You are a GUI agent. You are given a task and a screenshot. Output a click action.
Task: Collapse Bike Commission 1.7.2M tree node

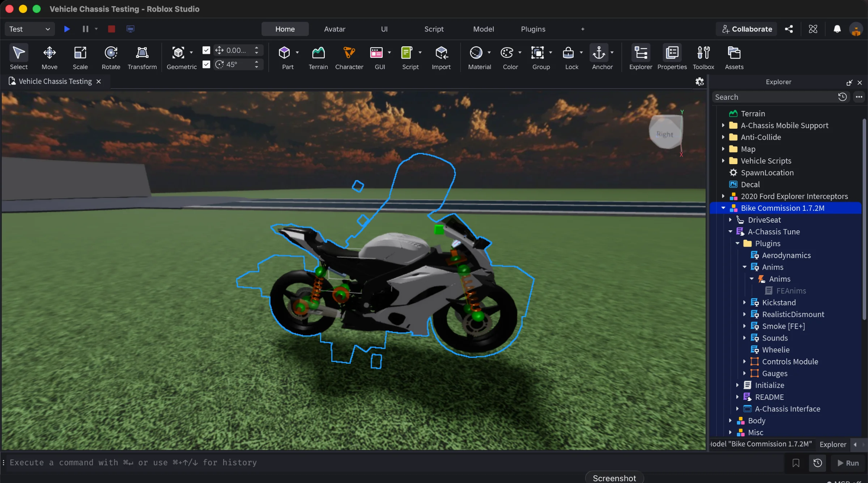tap(723, 208)
